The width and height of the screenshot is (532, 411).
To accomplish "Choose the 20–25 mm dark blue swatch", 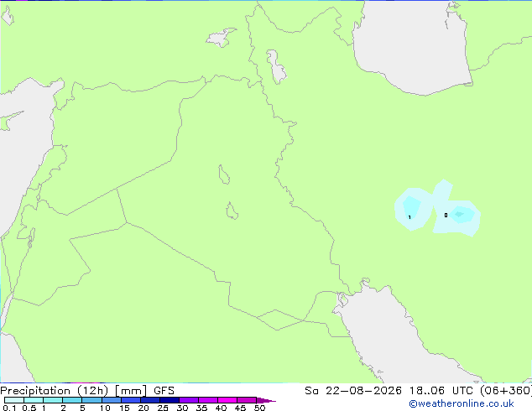I will 150,400.
